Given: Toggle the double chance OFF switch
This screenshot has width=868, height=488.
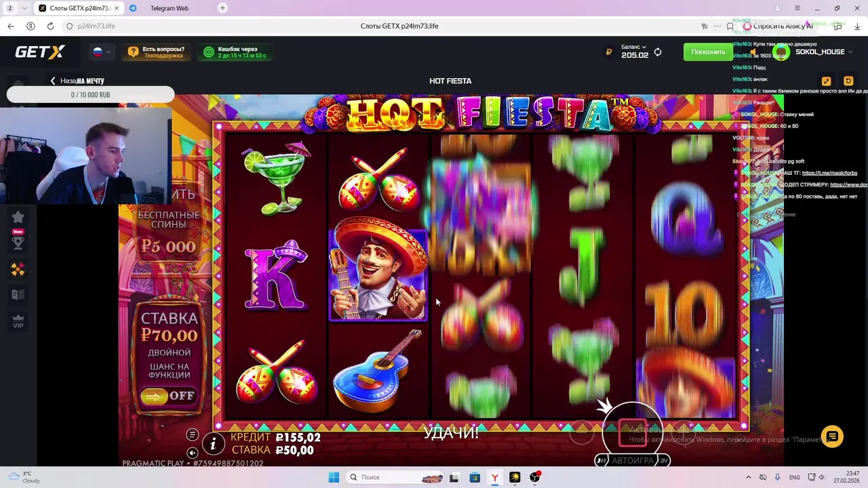Looking at the screenshot, I should pos(168,396).
